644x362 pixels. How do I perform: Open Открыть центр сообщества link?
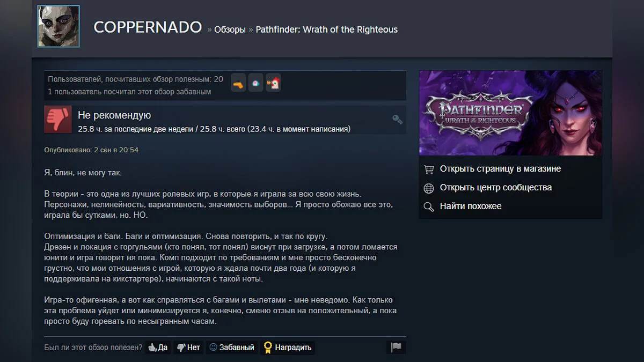coord(496,187)
